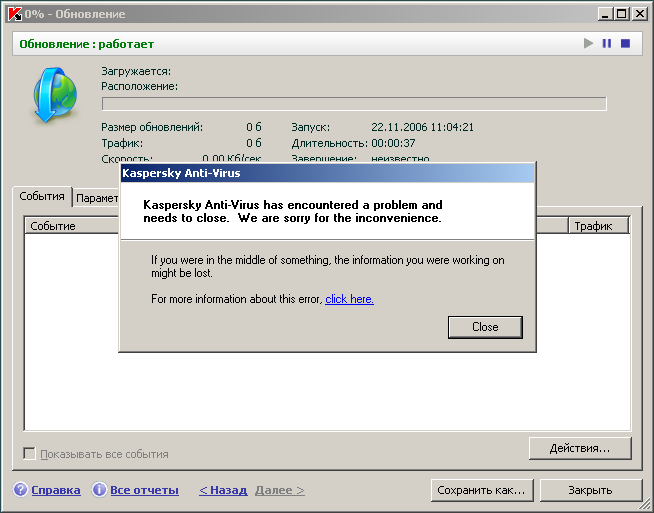654x513 pixels.
Task: Toggle the Показывать все события checkbox
Action: tap(30, 453)
